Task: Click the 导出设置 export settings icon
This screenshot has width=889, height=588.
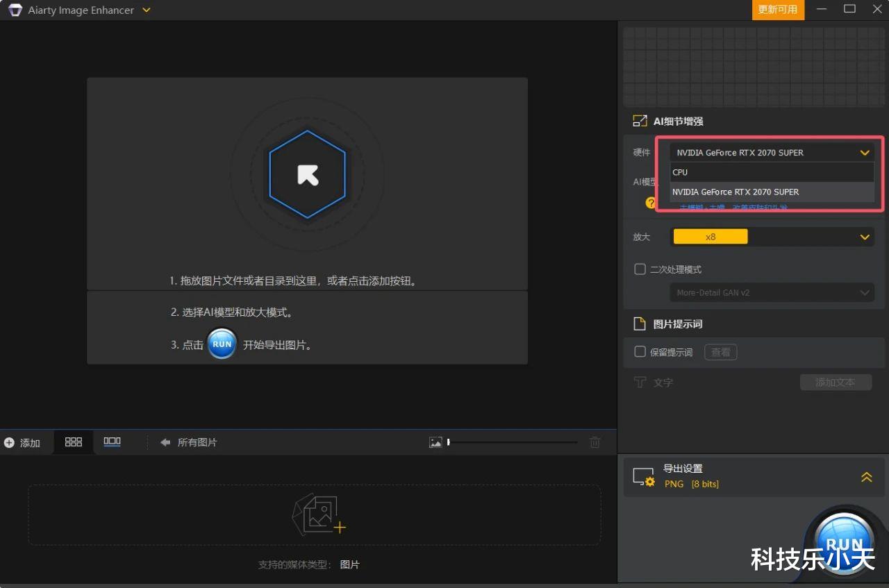Action: point(644,477)
